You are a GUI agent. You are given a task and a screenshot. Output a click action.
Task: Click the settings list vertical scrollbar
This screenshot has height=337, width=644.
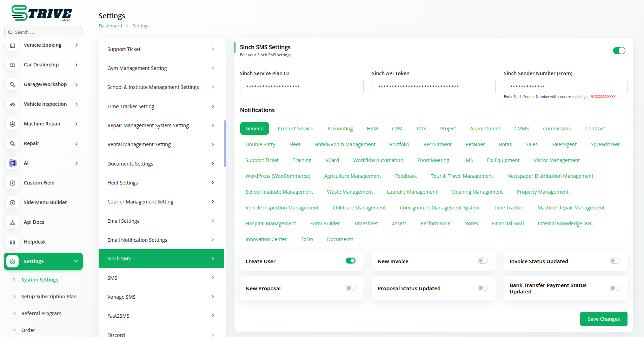coord(225,144)
